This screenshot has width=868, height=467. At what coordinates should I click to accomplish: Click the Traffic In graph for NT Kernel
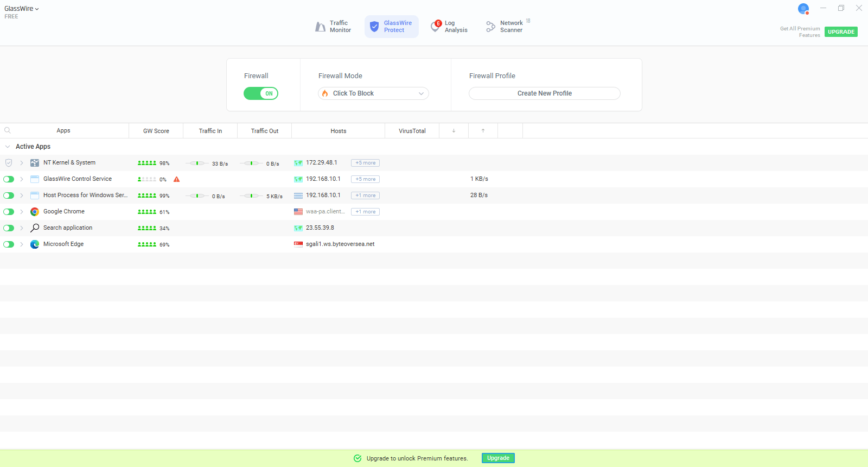coord(197,163)
